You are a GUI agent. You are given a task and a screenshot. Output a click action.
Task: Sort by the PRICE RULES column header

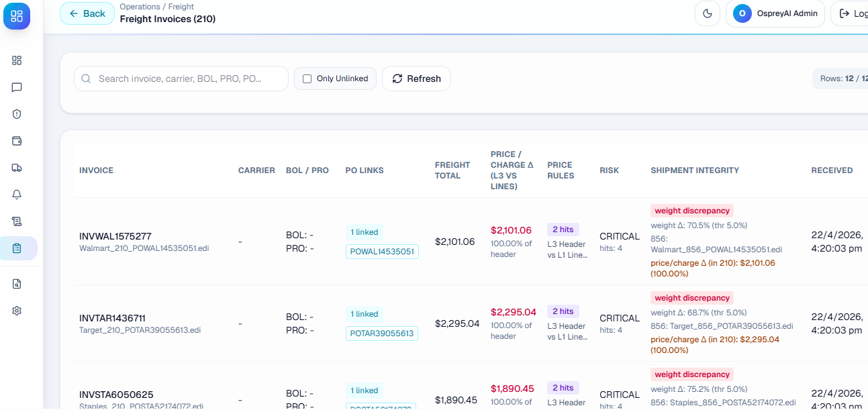[561, 170]
